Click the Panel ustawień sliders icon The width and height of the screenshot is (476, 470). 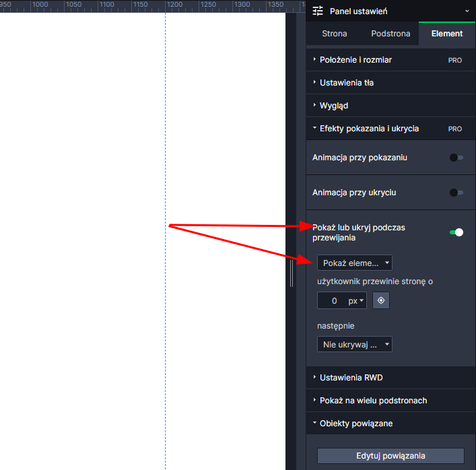318,11
